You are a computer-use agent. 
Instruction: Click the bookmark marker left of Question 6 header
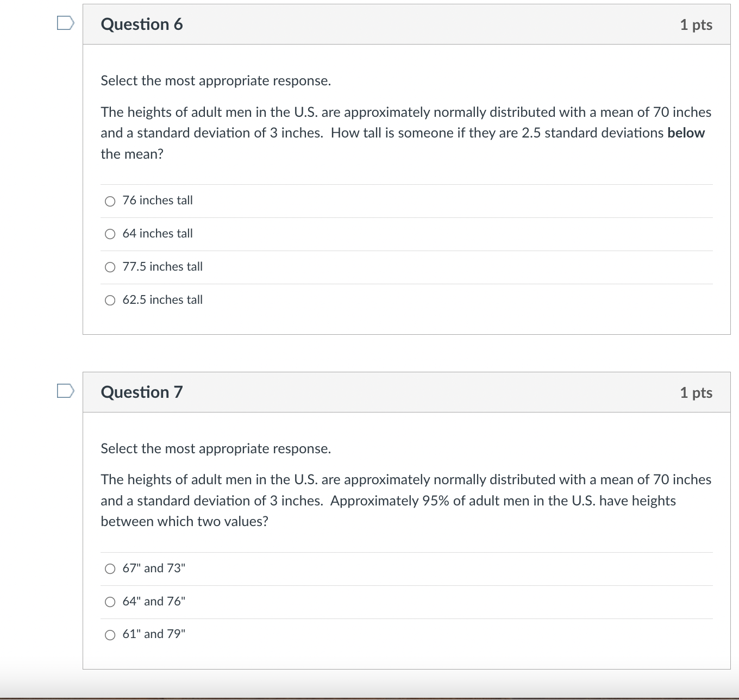click(x=65, y=23)
